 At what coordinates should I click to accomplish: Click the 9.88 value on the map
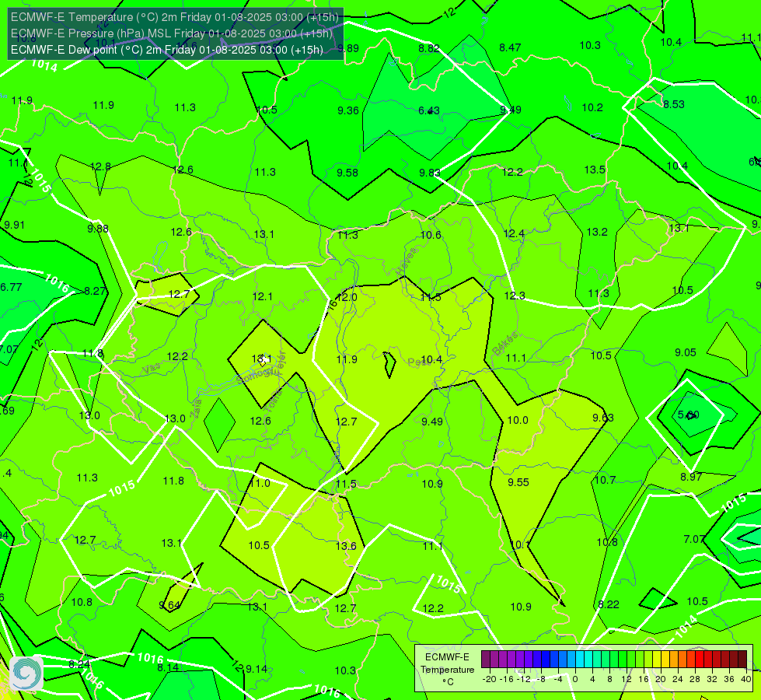pos(98,229)
